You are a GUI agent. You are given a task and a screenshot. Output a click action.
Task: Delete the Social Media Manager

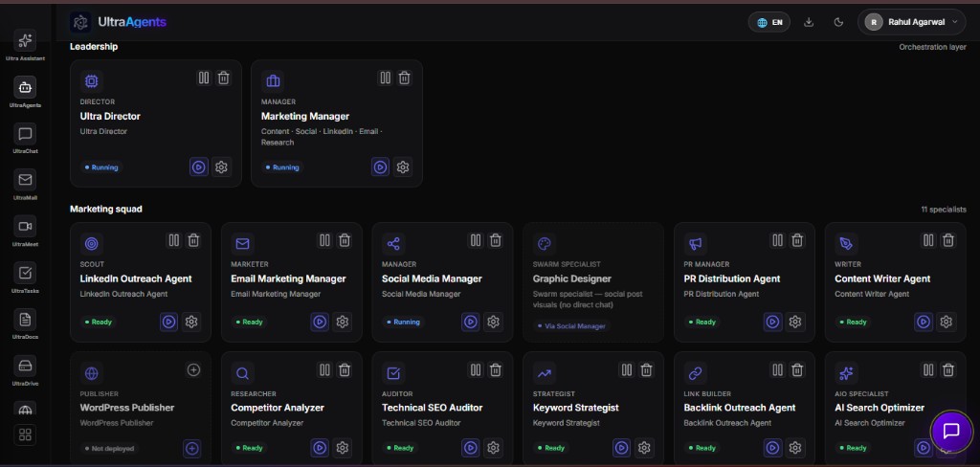tap(496, 240)
